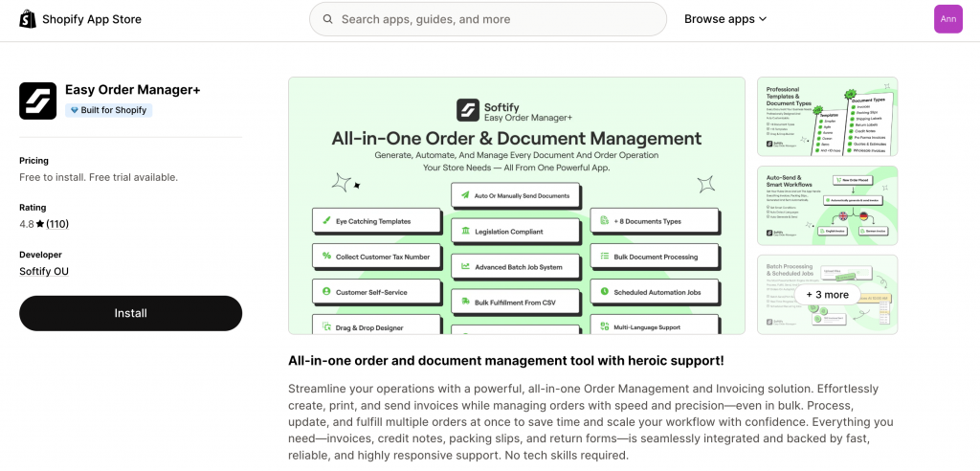Click the rating star icon
Viewport: 980px width, 471px height.
[x=40, y=224]
